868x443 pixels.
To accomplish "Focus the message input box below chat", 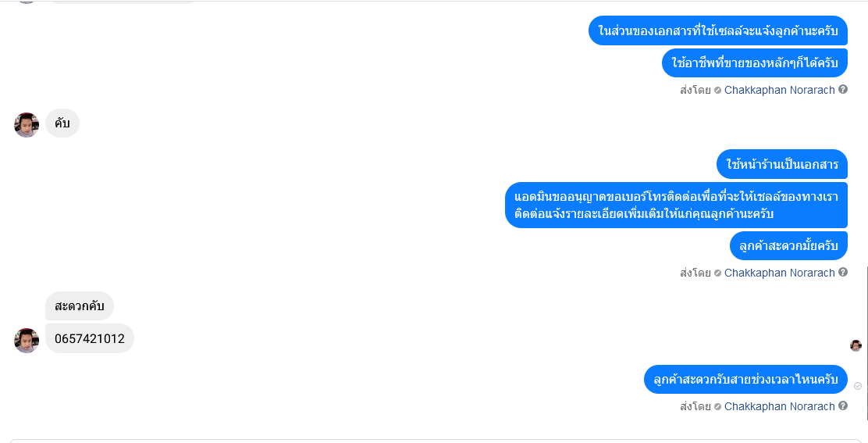I will (434, 441).
